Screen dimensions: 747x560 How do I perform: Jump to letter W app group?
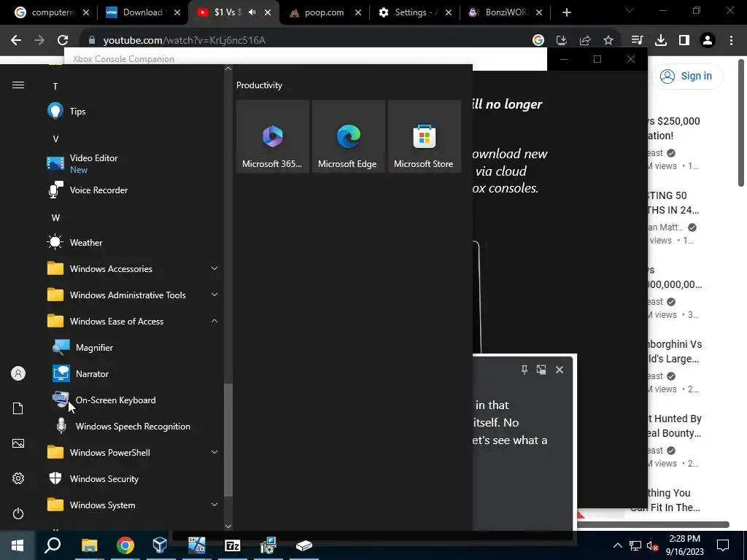point(55,217)
